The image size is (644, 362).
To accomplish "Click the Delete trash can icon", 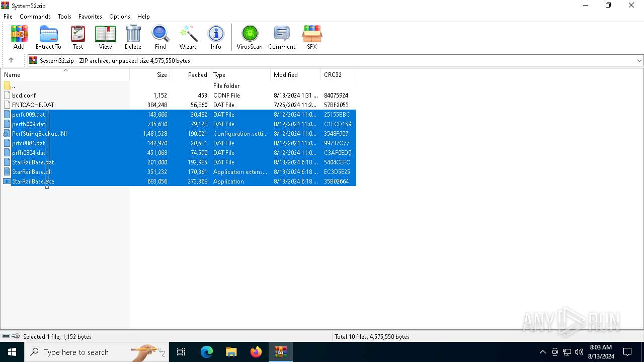I will [133, 37].
